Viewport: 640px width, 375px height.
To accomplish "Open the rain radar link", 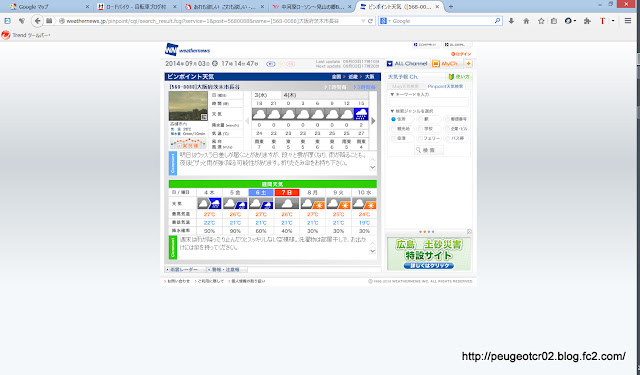I will point(185,270).
